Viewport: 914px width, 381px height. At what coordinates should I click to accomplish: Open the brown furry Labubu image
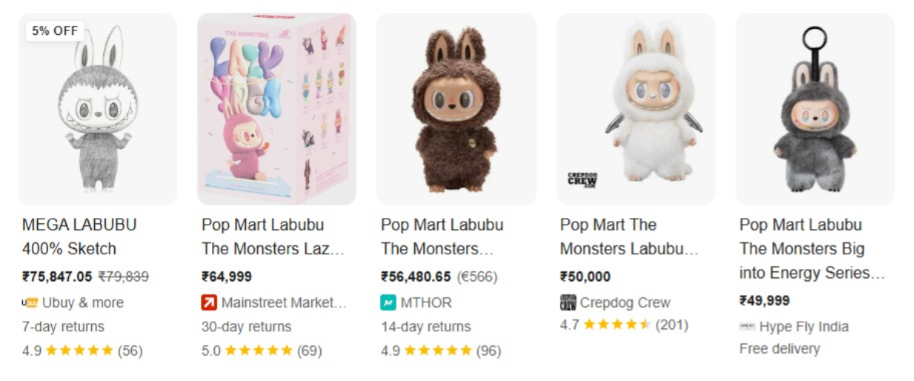tap(456, 109)
